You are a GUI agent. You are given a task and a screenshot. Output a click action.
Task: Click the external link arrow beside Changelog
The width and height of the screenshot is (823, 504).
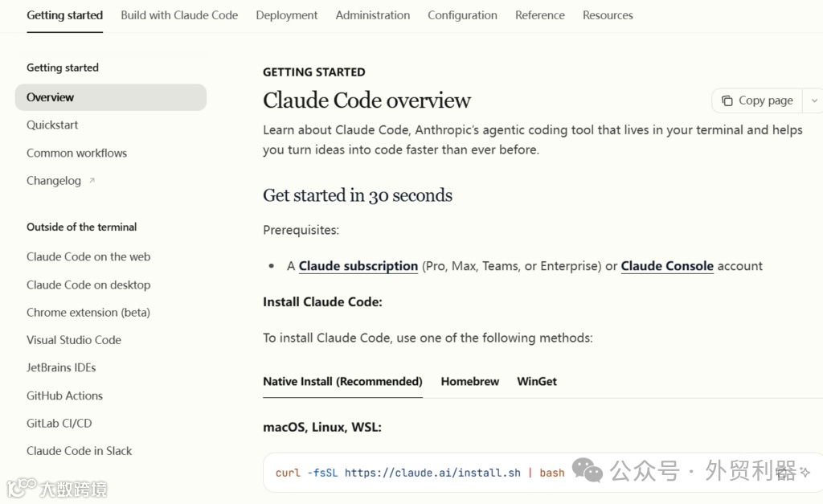pyautogui.click(x=92, y=181)
